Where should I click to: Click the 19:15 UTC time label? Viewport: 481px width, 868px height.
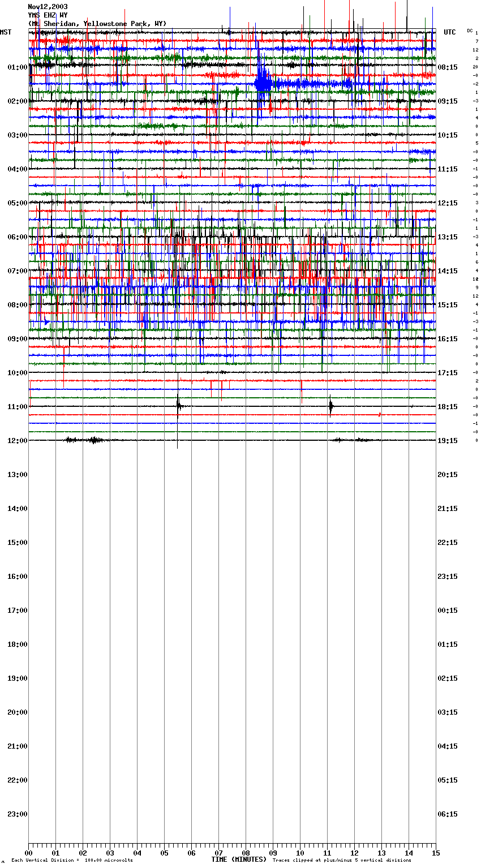[x=448, y=441]
